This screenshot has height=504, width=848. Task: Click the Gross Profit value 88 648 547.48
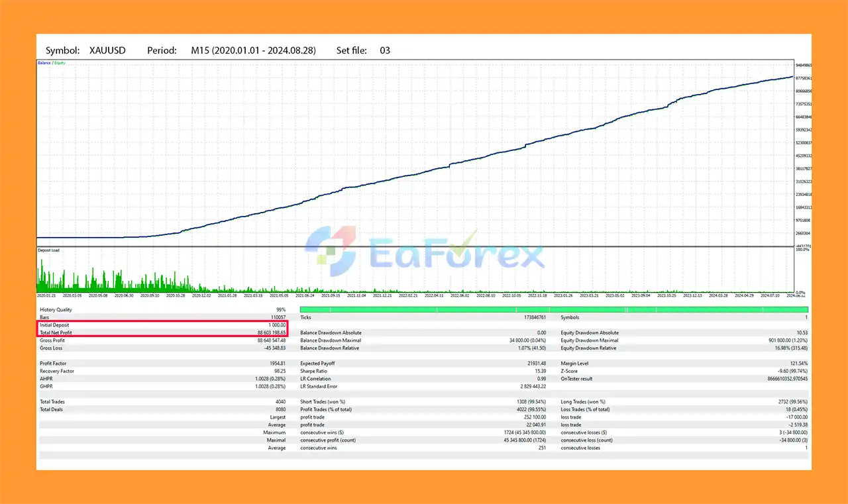click(x=272, y=340)
